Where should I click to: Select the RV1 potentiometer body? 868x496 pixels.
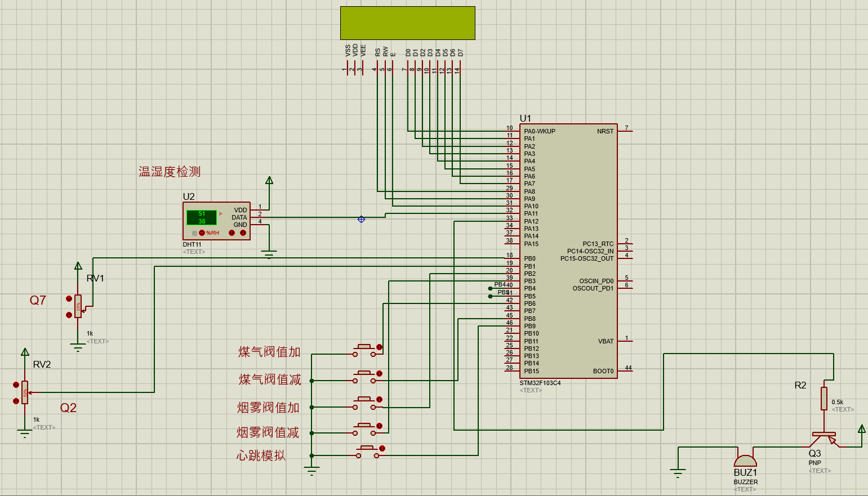coord(78,306)
